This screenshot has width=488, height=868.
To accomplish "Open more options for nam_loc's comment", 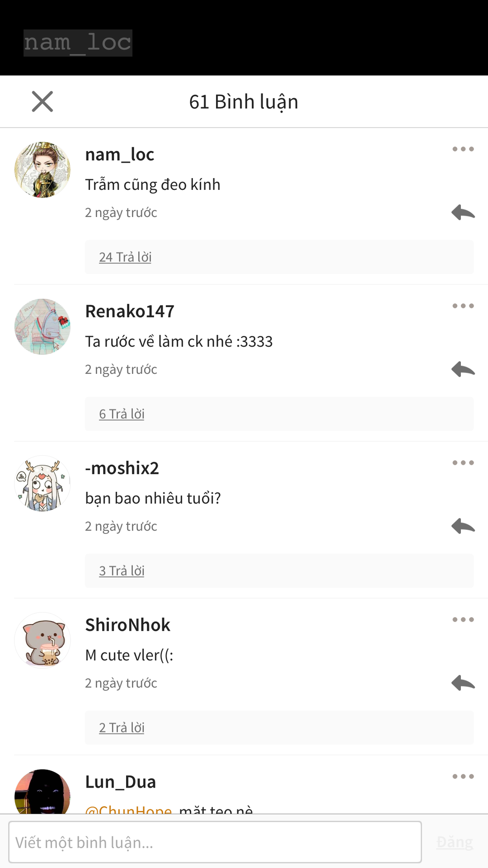I will click(x=463, y=149).
